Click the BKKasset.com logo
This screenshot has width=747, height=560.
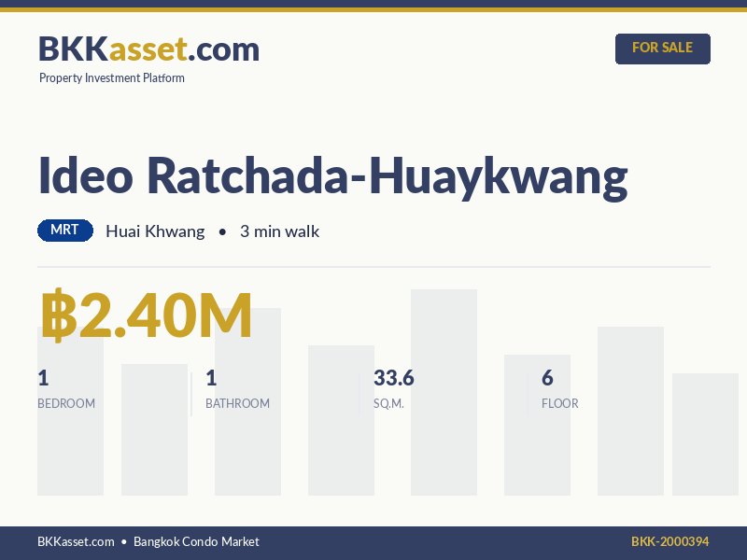[x=148, y=48]
